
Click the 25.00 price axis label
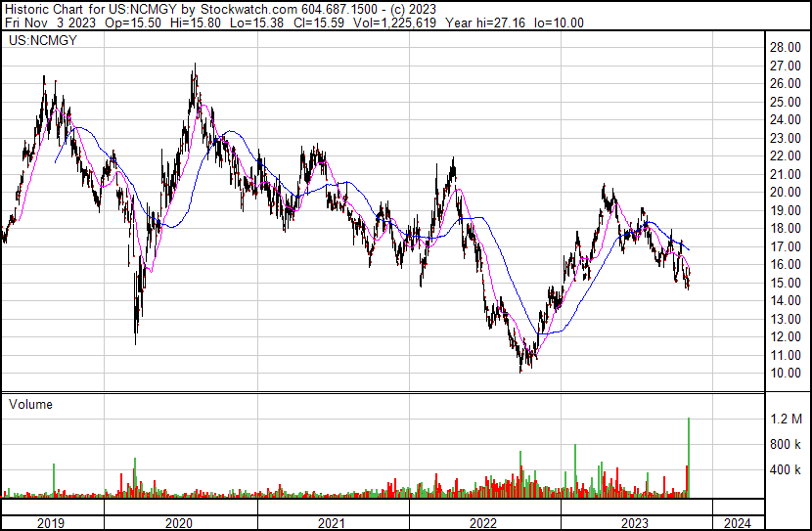click(x=786, y=102)
